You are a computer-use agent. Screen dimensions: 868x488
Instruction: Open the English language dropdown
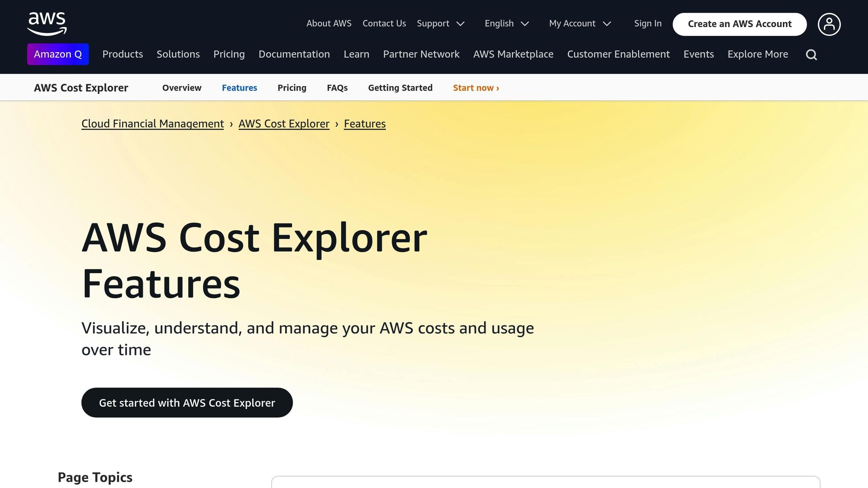pos(507,24)
